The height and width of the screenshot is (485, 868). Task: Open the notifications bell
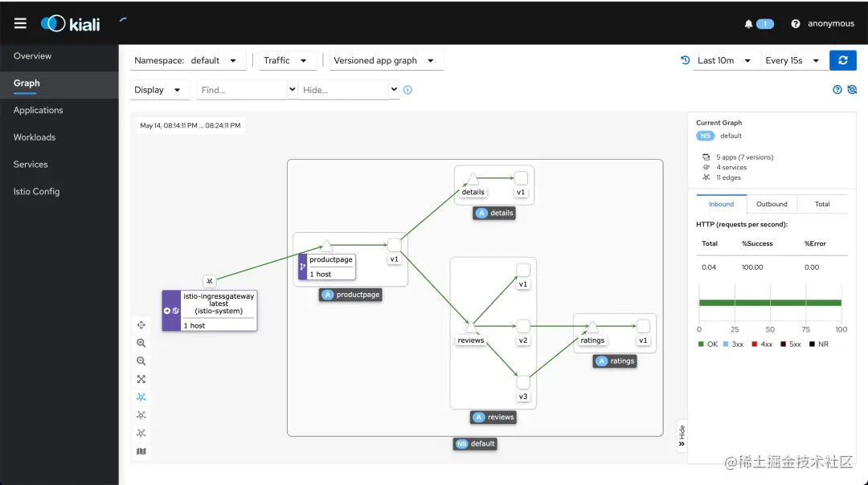[x=748, y=24]
